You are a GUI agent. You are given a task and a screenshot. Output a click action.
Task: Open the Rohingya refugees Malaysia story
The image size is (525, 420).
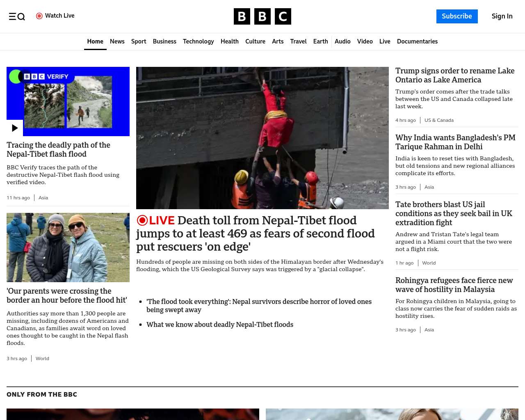click(x=454, y=285)
